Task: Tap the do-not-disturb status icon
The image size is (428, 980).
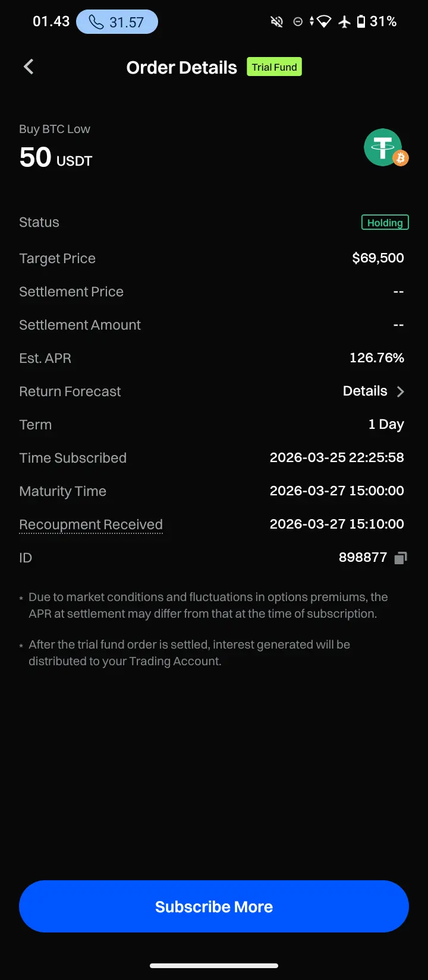Action: tap(298, 22)
